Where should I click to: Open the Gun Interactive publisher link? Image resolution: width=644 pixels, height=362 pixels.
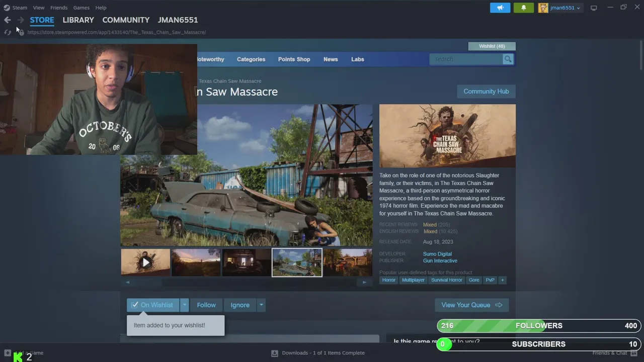coord(440,260)
